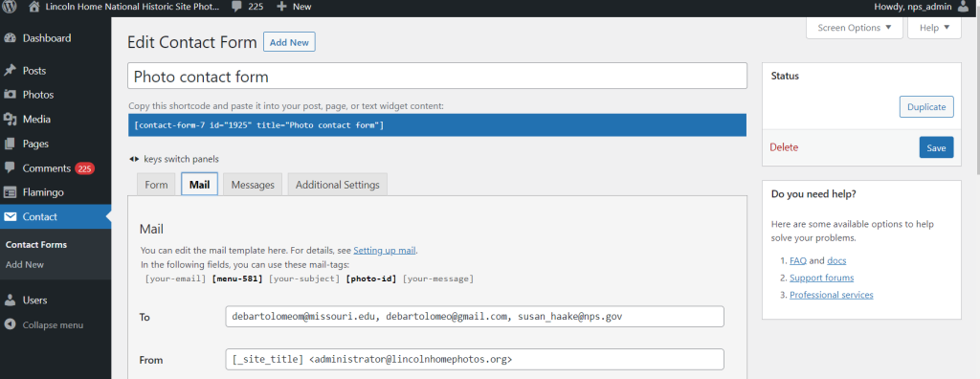Click the plus icon beside New
Screen dimensions: 980x379
(x=281, y=7)
